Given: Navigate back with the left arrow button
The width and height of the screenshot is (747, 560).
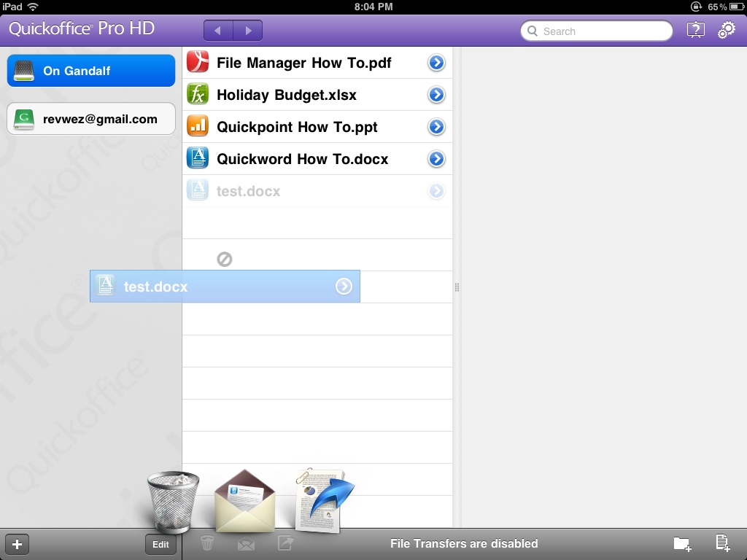Looking at the screenshot, I should pyautogui.click(x=218, y=31).
